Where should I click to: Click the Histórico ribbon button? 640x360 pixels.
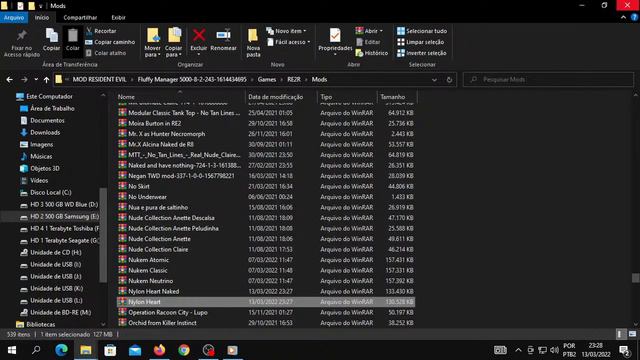point(372,53)
